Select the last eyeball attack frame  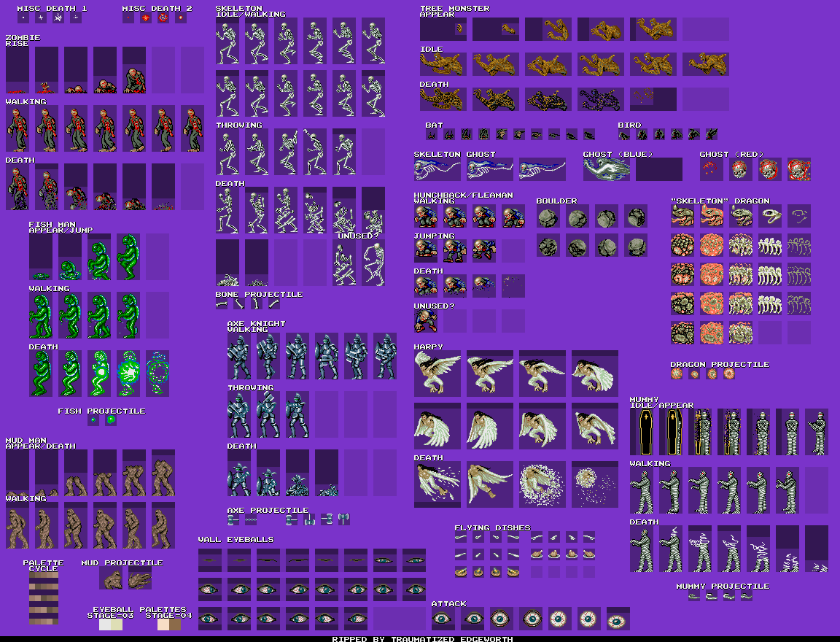(618, 619)
